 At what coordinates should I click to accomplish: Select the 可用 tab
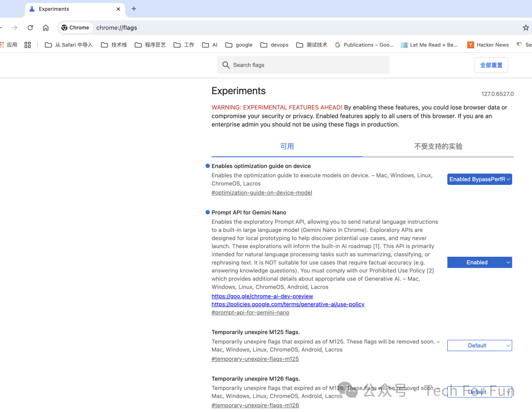(x=287, y=146)
